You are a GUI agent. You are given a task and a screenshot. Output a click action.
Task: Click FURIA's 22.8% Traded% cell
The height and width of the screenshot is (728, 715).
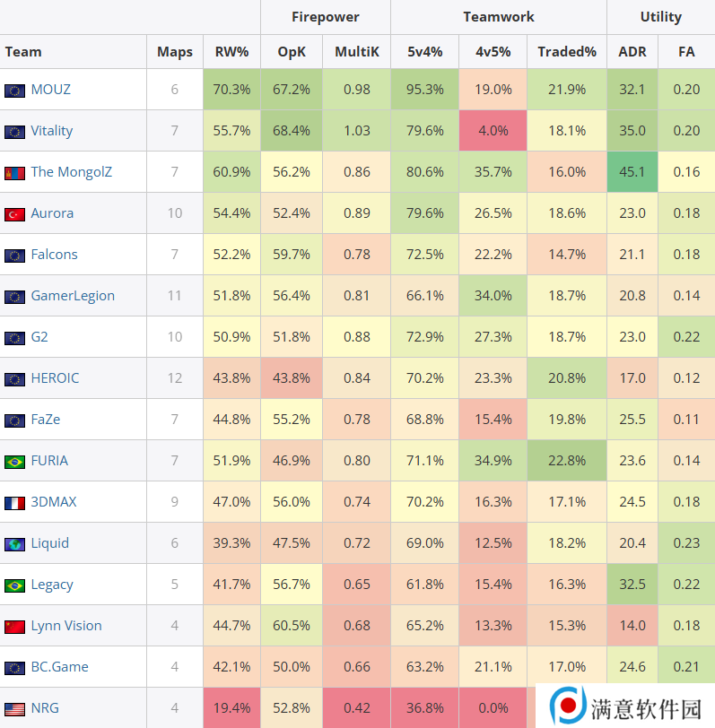[567, 461]
